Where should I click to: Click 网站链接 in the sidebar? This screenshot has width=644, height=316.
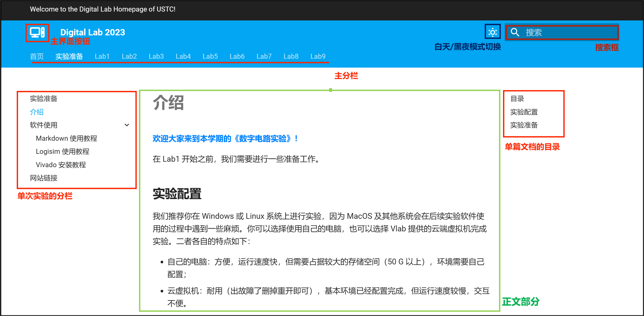(44, 178)
